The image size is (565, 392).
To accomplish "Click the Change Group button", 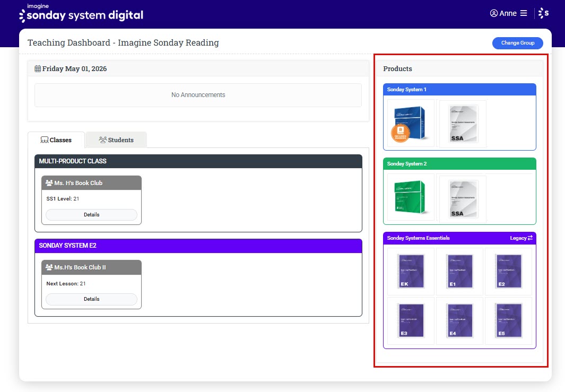I will (x=517, y=43).
